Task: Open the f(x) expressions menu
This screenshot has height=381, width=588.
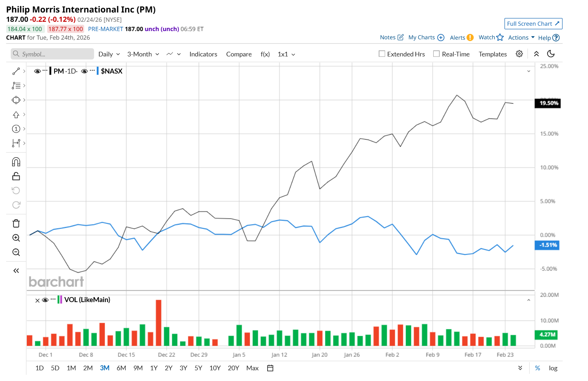Action: click(265, 54)
